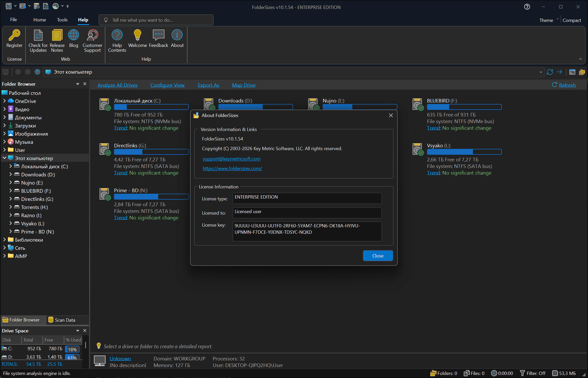The image size is (588, 378).
Task: Collapse the Этот компьютер tree node
Action: [x=4, y=158]
